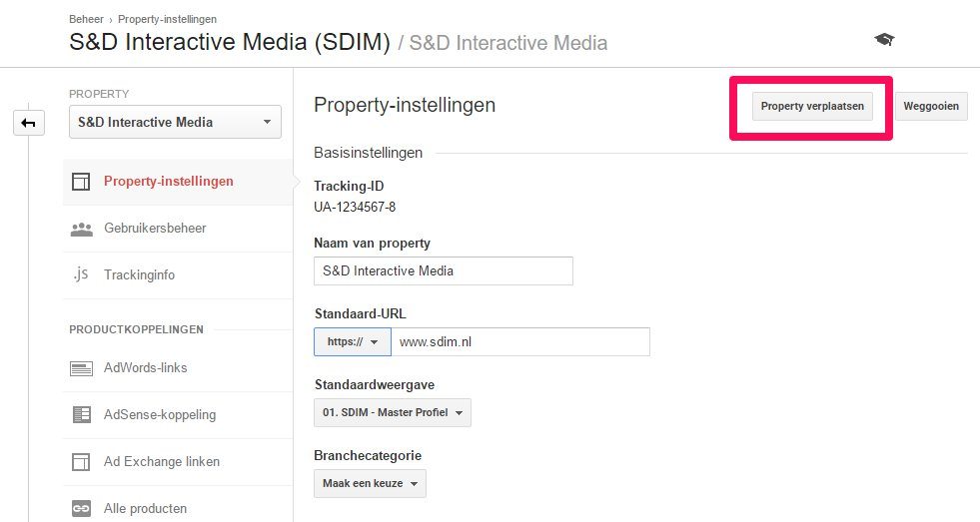The image size is (980, 522).
Task: Open the Maak een keuze dropdown
Action: [x=370, y=483]
